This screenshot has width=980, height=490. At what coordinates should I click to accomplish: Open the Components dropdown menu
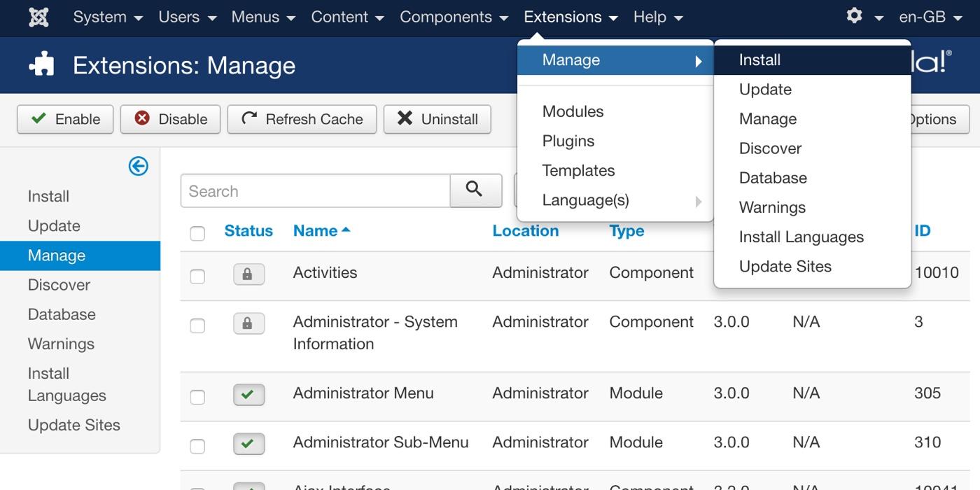[453, 17]
